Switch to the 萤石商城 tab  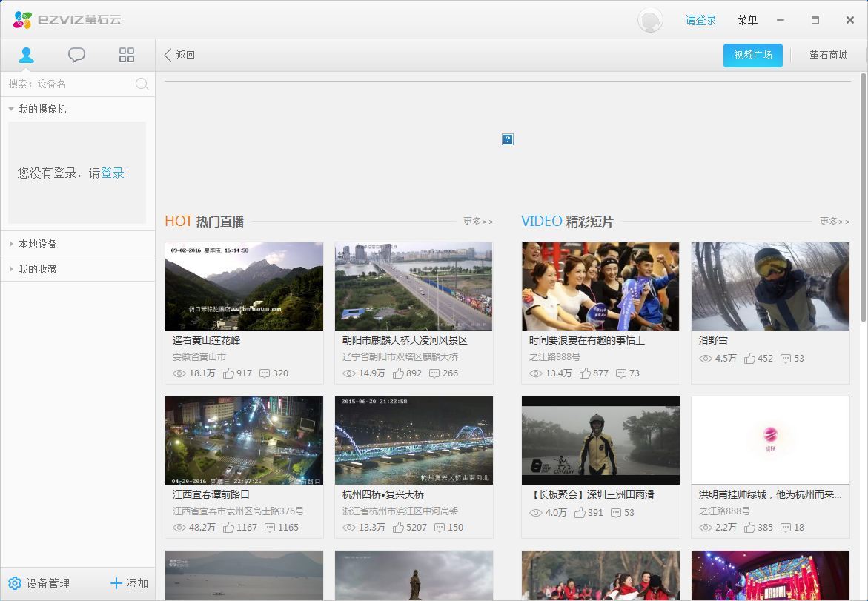pyautogui.click(x=828, y=55)
